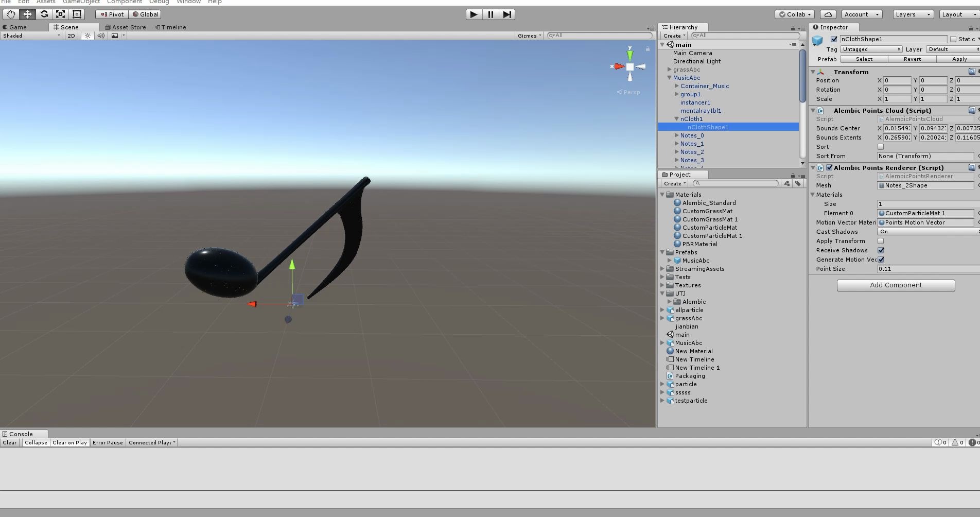This screenshot has width=980, height=517.
Task: Select the Rect transform tool
Action: 77,14
